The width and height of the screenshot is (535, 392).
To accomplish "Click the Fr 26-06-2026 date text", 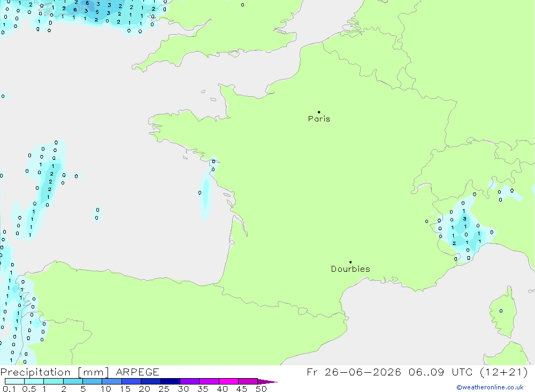I will (x=354, y=372).
